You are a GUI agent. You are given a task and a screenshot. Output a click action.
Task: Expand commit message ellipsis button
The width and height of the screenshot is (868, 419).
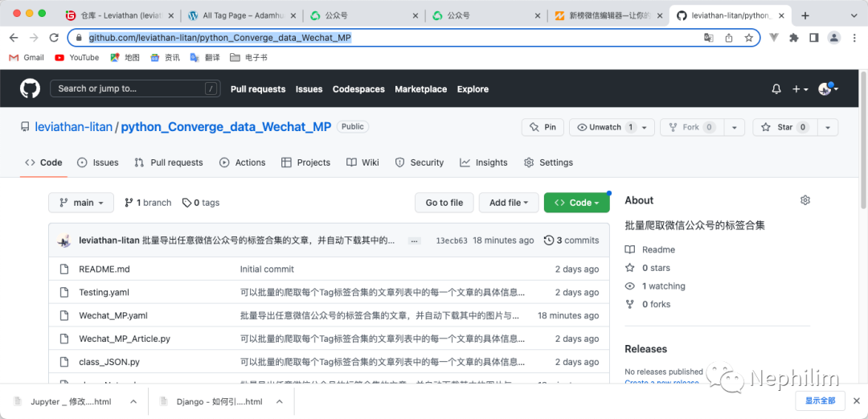[415, 240]
